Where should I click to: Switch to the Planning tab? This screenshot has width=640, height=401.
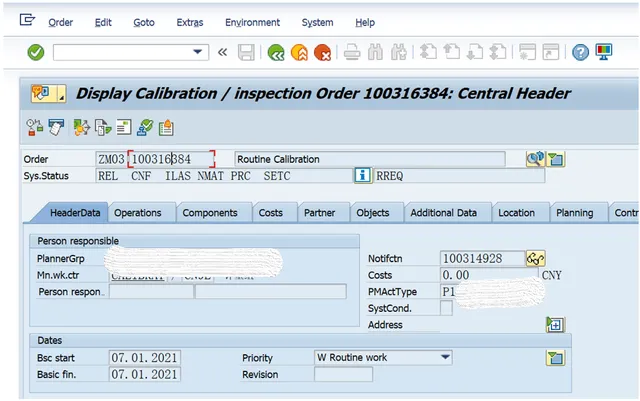[575, 213]
